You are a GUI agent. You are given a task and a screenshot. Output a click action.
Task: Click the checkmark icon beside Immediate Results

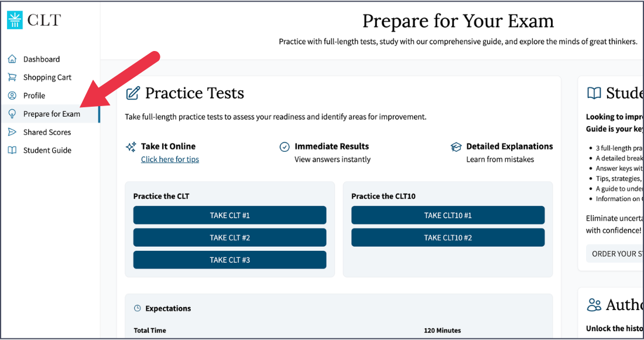(284, 147)
